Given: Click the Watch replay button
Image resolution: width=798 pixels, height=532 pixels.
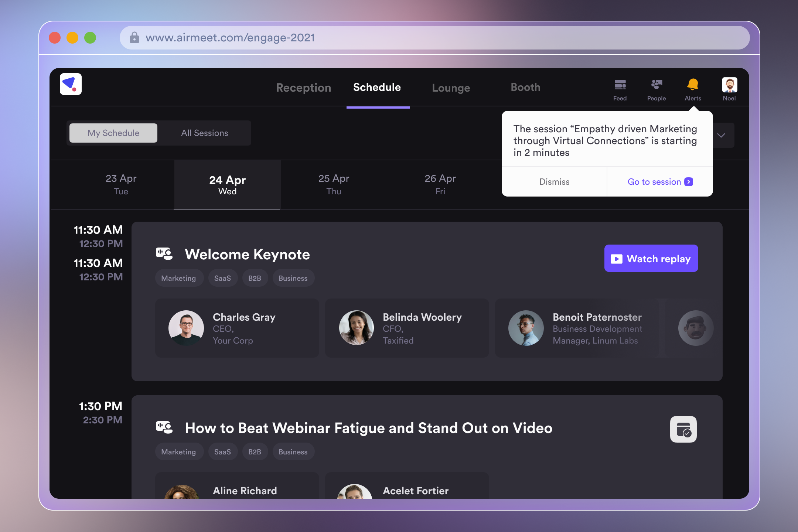Looking at the screenshot, I should 651,259.
